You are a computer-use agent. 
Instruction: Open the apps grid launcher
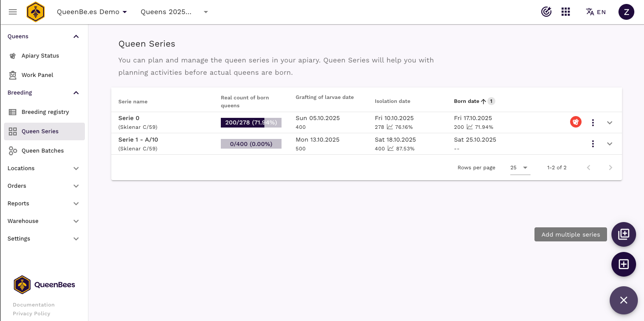pos(566,12)
